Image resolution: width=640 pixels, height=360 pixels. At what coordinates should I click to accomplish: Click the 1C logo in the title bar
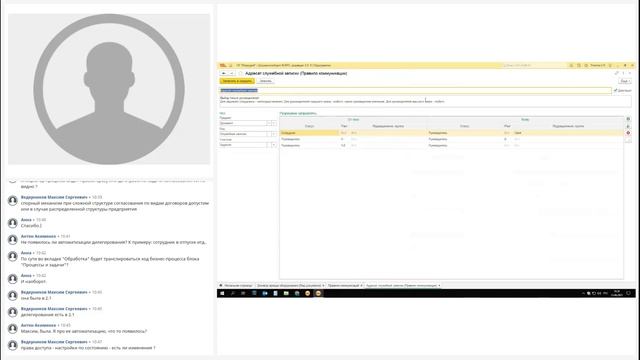tap(223, 65)
